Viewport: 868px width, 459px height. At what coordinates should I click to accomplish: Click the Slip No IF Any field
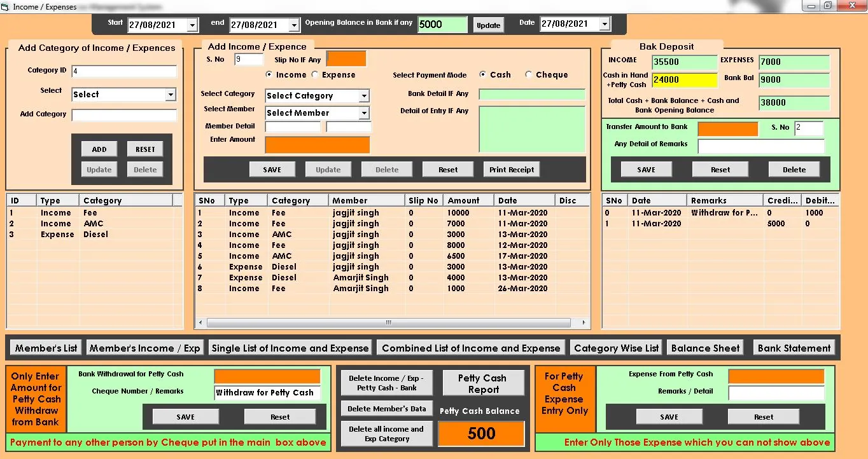coord(346,59)
